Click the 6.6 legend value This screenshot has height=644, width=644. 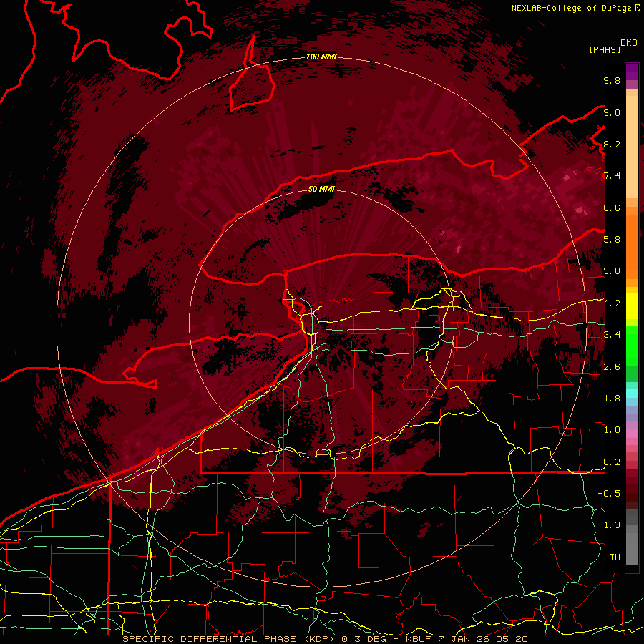point(612,208)
